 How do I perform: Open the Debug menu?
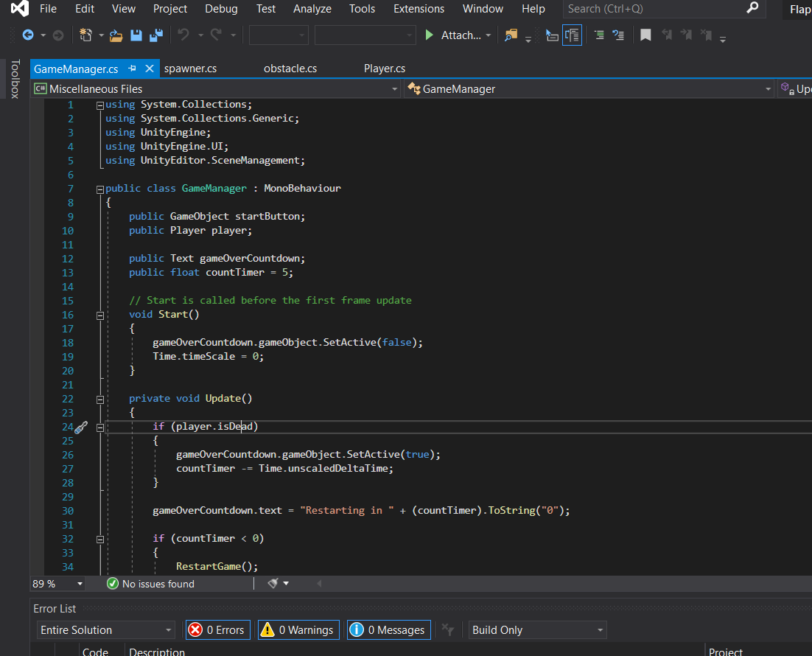coord(221,9)
